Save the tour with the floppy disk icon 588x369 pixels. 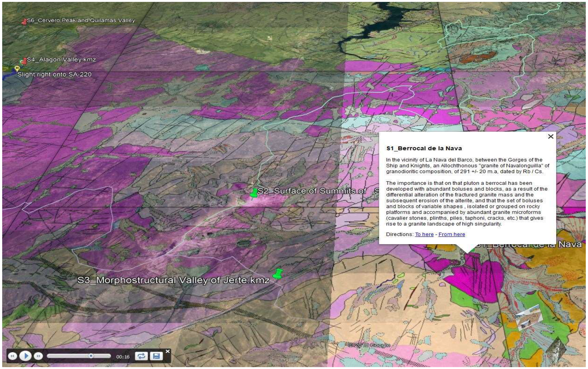pos(156,356)
